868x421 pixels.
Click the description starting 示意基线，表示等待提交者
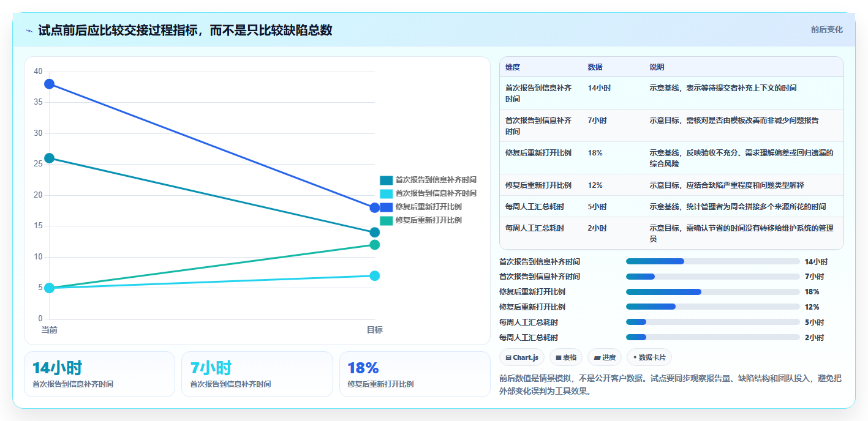[723, 88]
